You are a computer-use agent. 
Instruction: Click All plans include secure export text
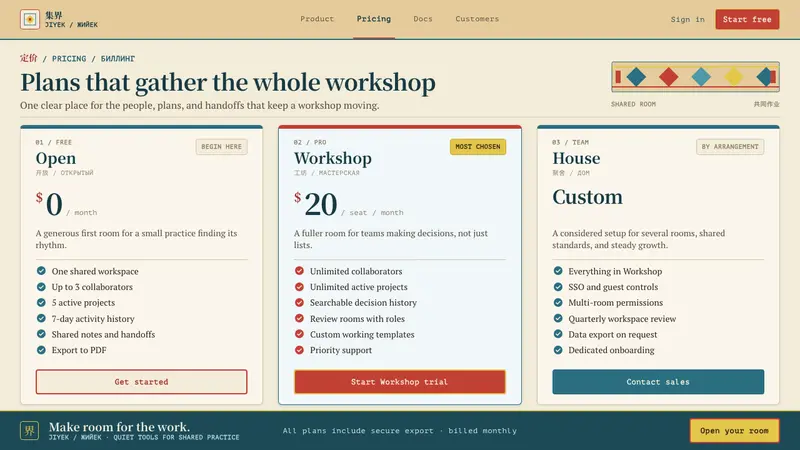(399, 431)
